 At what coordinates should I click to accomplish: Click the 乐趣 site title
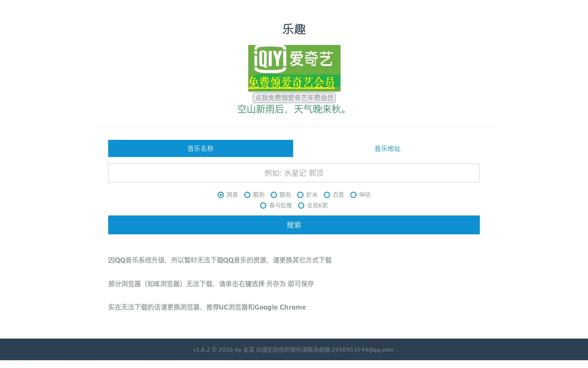pos(294,29)
